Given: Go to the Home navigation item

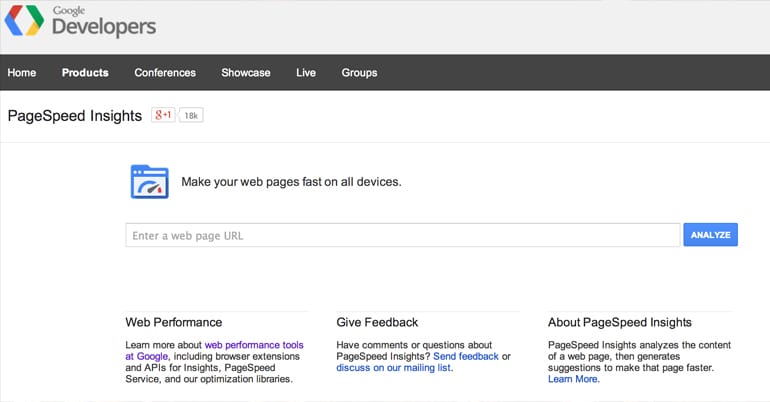Looking at the screenshot, I should (x=22, y=73).
